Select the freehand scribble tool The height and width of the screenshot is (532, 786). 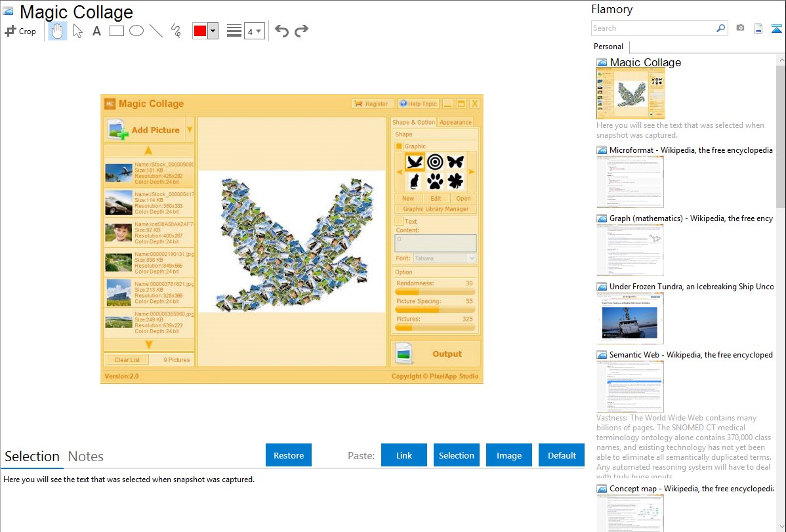[176, 31]
